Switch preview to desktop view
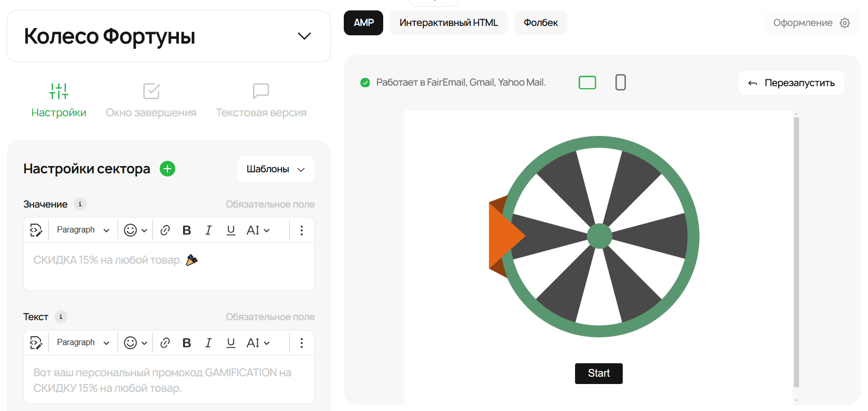 [587, 83]
